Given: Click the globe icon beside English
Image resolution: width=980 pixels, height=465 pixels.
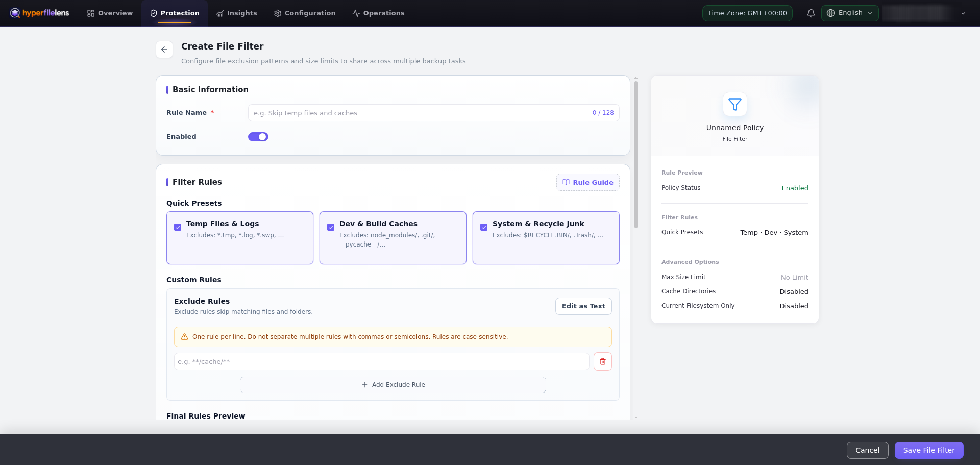Looking at the screenshot, I should click(830, 13).
